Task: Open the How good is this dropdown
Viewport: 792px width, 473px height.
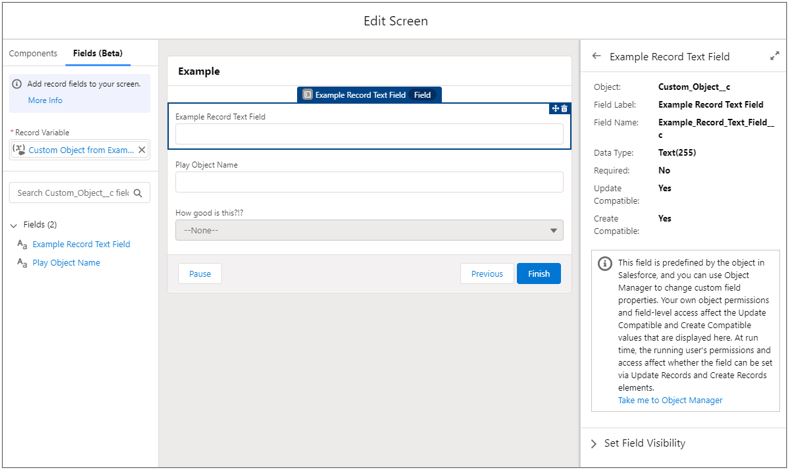Action: pyautogui.click(x=369, y=230)
